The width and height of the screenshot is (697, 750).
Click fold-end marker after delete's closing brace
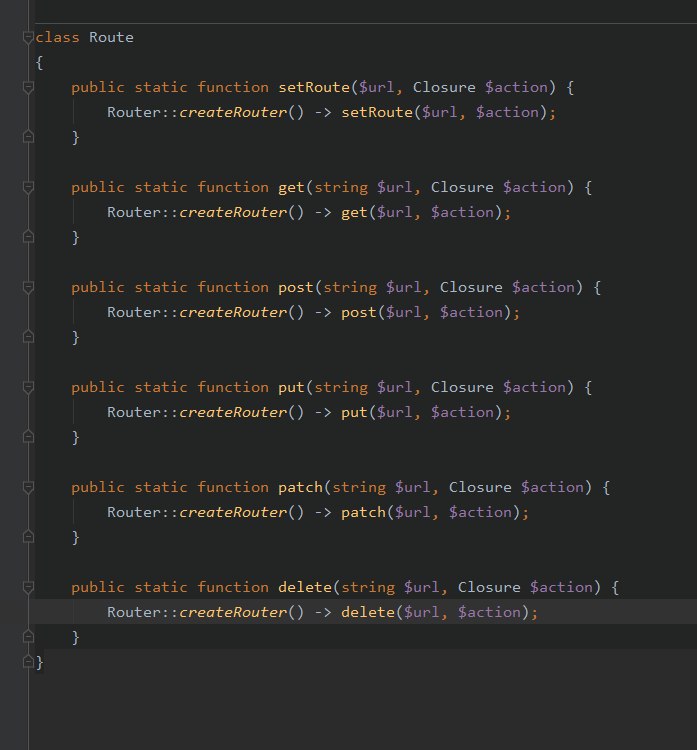pyautogui.click(x=28, y=637)
